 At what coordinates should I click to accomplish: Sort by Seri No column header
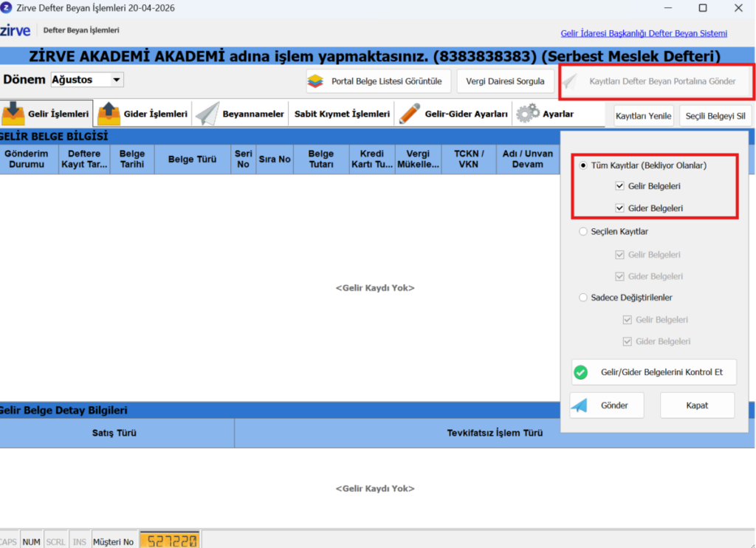(243, 160)
